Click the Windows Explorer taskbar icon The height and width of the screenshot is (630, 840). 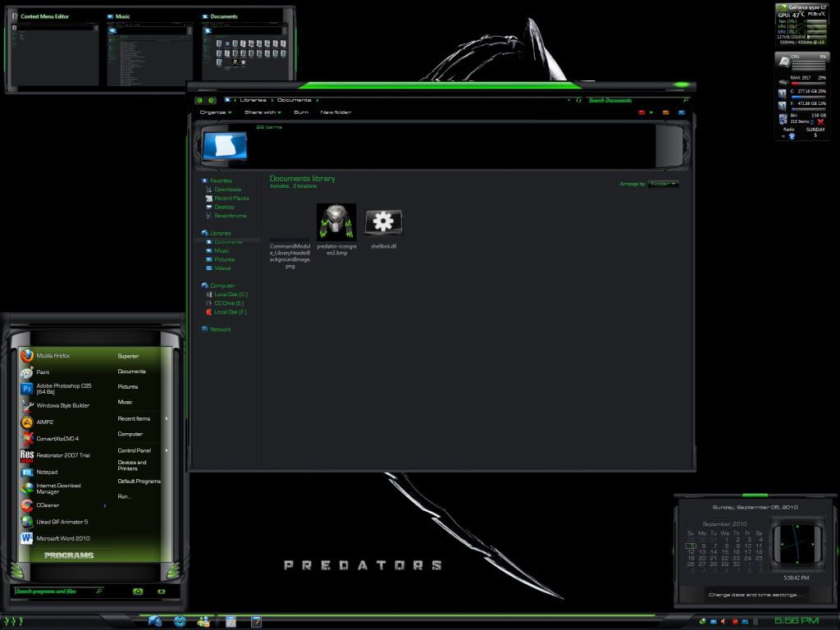tap(155, 622)
